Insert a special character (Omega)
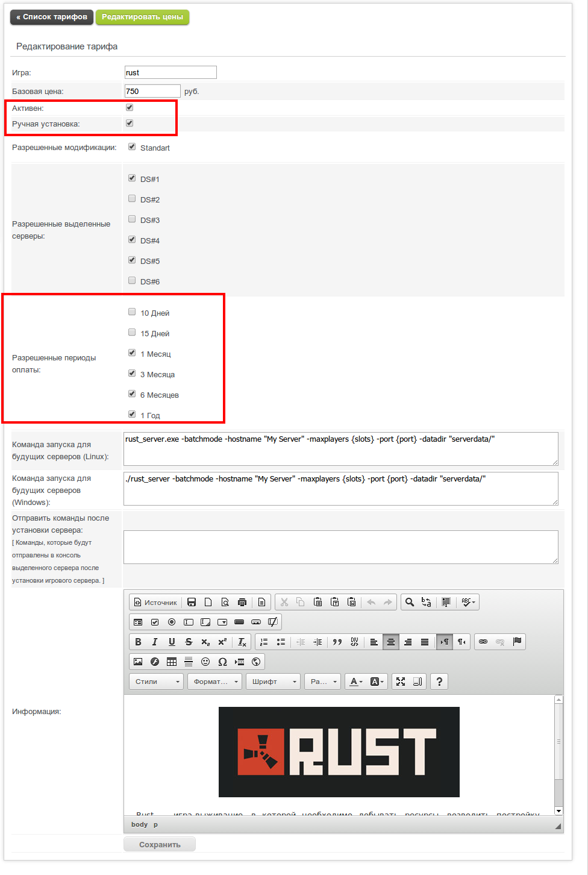Screen dimensions: 588x875 (222, 662)
